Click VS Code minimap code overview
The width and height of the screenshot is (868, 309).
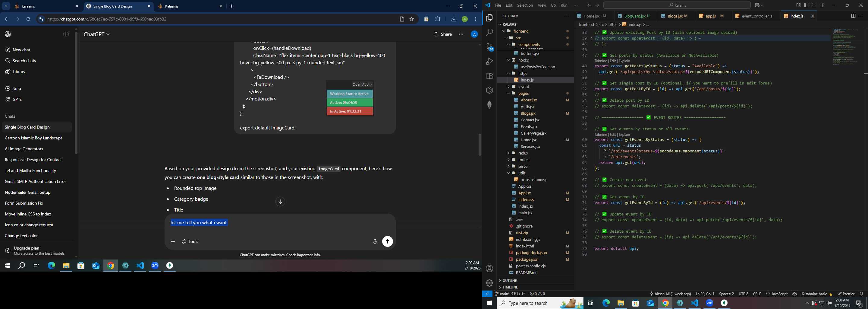point(847,46)
